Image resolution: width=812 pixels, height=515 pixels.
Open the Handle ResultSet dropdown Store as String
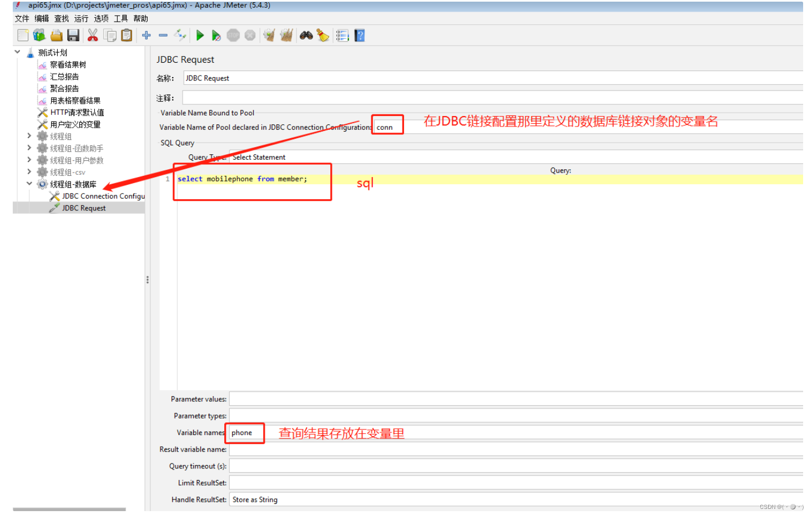[516, 499]
